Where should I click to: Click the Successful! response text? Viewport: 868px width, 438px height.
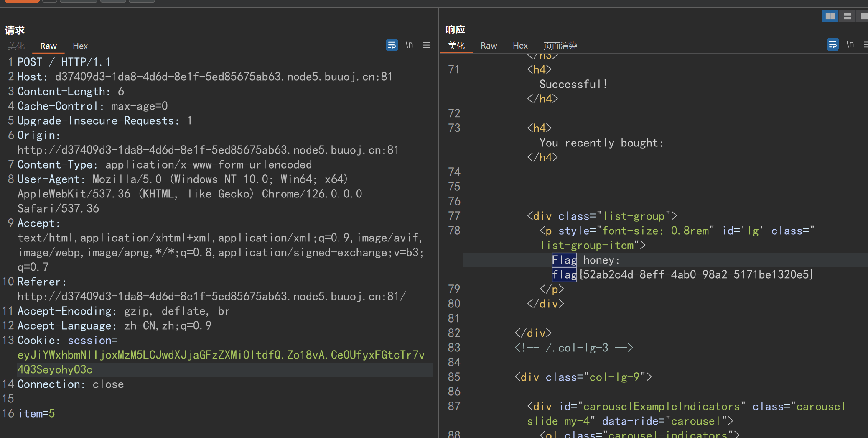click(573, 85)
